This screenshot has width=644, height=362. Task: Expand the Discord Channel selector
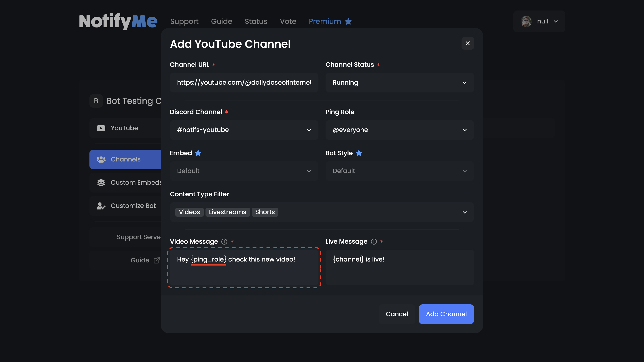(x=244, y=130)
